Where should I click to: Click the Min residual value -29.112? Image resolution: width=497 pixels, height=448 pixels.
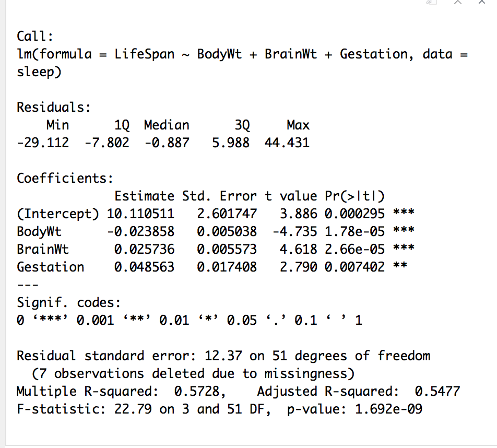coord(43,143)
